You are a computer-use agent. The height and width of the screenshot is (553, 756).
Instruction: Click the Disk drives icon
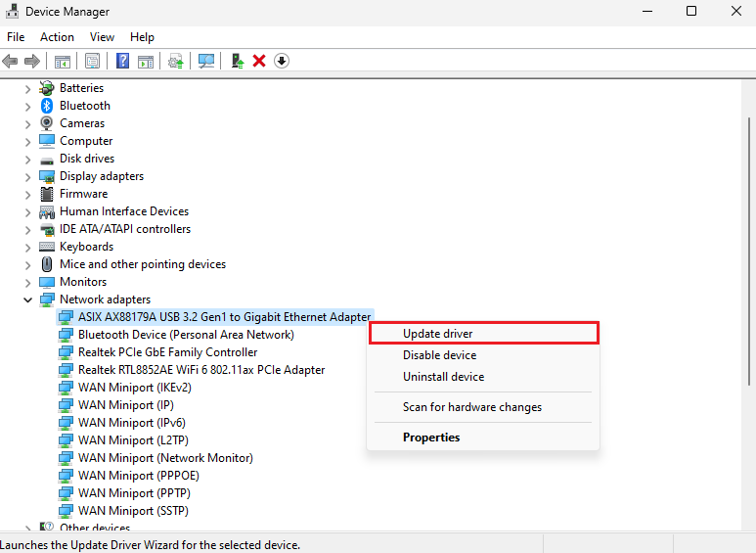click(47, 161)
